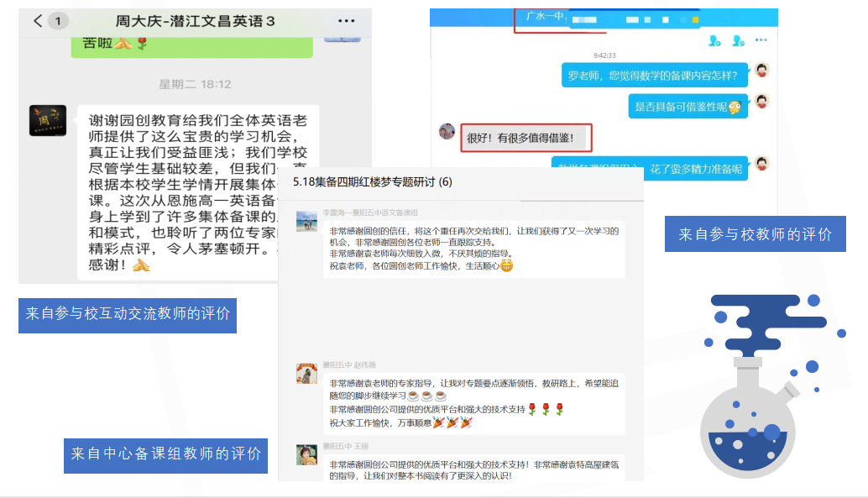868x498 pixels.
Task: Click 赵伟薇's avatar in group chat
Action: (306, 374)
